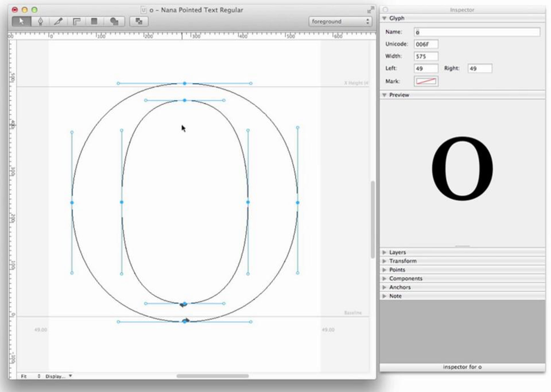Click the Width input field
The image size is (551, 392).
[x=426, y=56]
